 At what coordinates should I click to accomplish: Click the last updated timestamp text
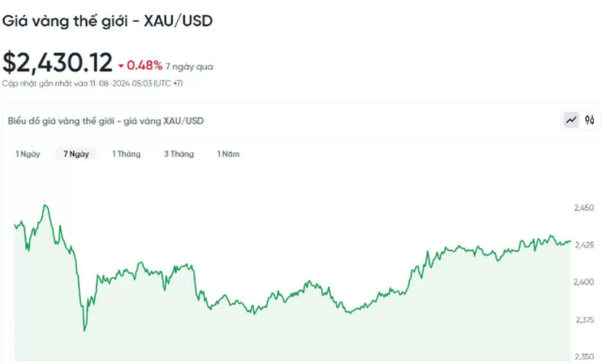(x=92, y=83)
